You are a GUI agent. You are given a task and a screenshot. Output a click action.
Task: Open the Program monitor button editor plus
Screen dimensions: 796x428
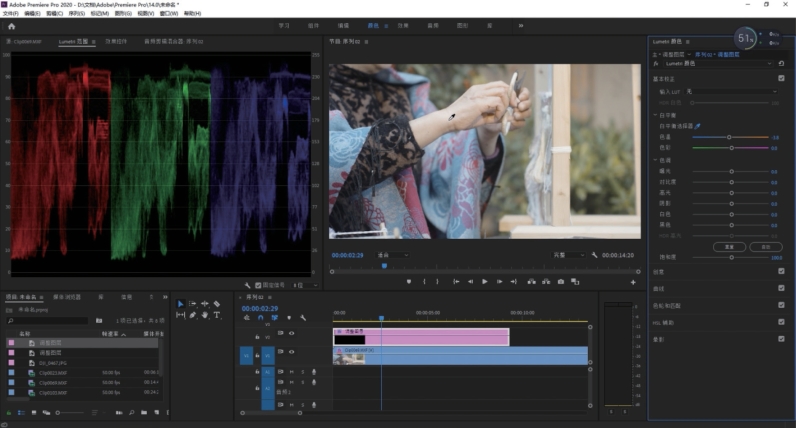(633, 282)
